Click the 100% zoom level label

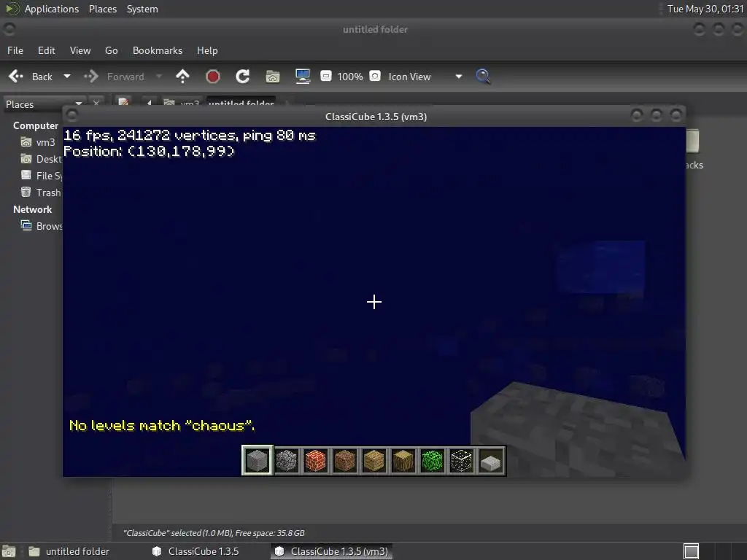pyautogui.click(x=350, y=76)
